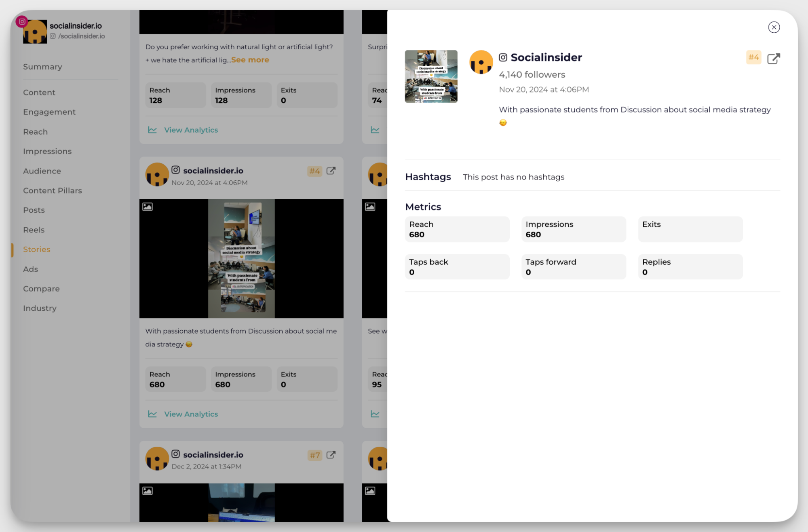808x532 pixels.
Task: Click image type icon on Dec 2 story
Action: (x=148, y=491)
